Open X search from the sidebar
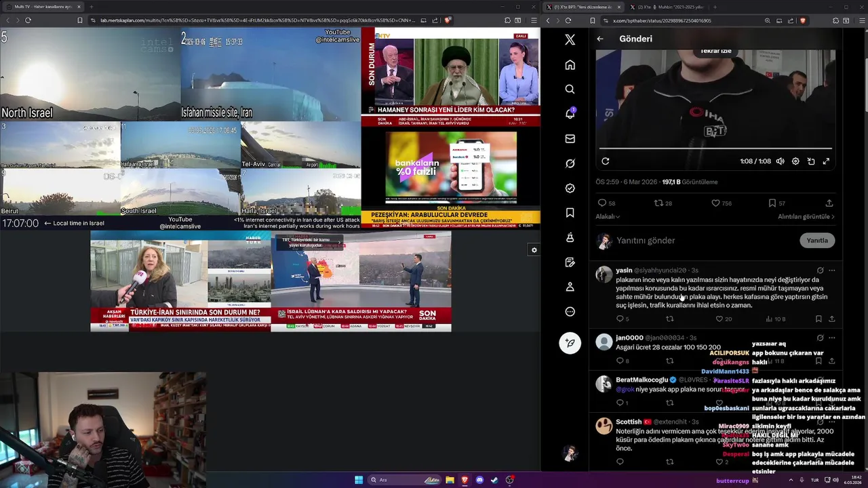This screenshot has height=488, width=868. [570, 89]
